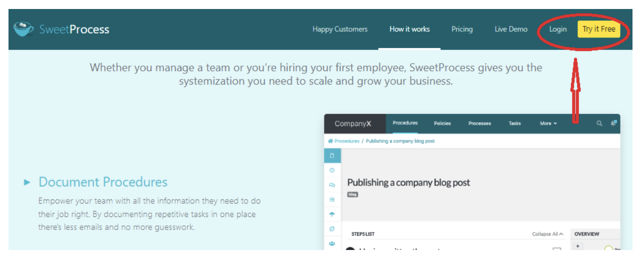Click the Procedures breadcrumb link

click(347, 141)
